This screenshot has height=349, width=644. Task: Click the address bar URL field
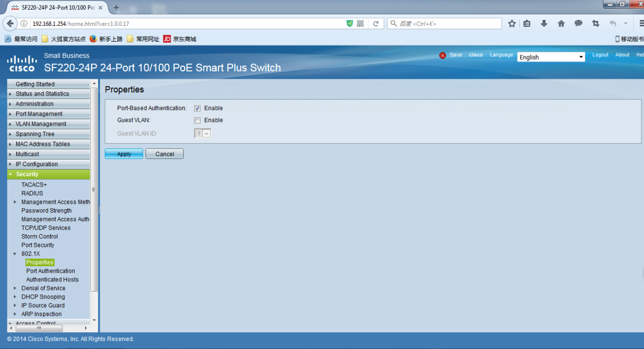[187, 23]
